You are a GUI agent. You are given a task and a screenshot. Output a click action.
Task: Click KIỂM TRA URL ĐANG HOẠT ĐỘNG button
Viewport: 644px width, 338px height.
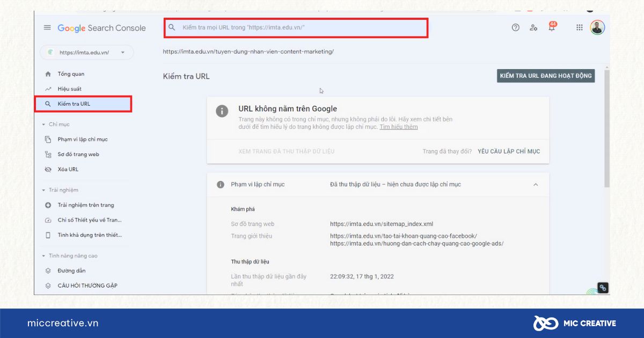(546, 76)
